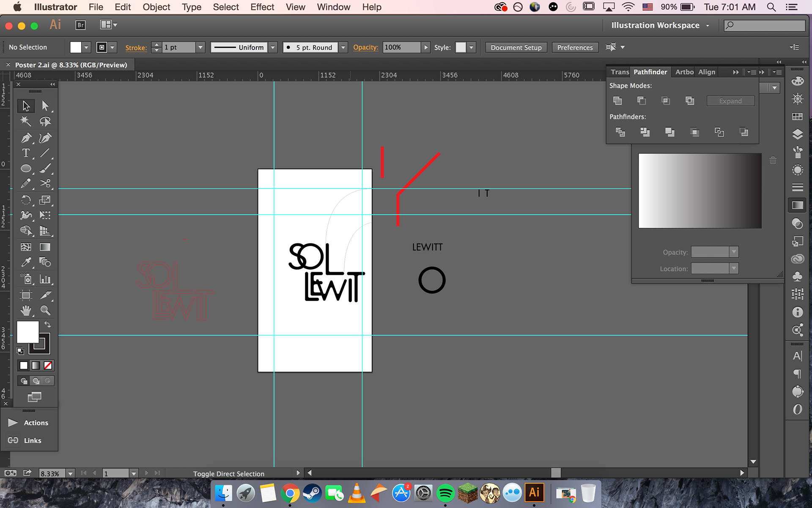The width and height of the screenshot is (812, 508).
Task: Select the Scale tool
Action: click(45, 200)
